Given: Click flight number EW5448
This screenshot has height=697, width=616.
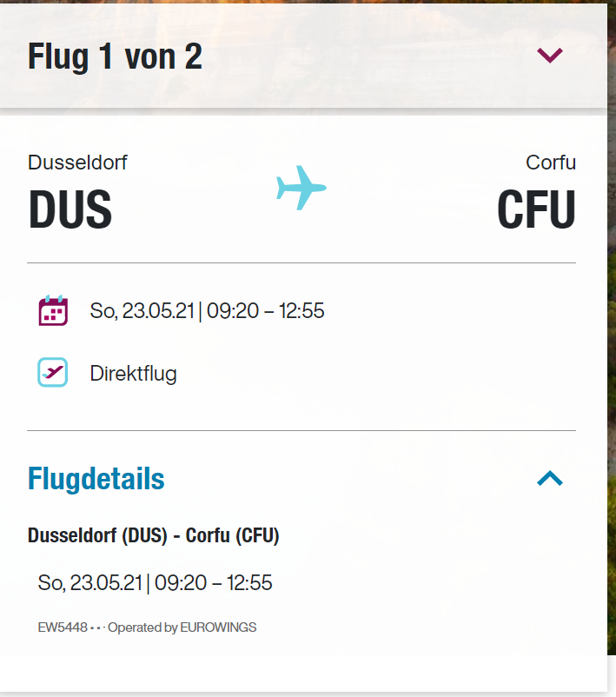Looking at the screenshot, I should pyautogui.click(x=63, y=627).
